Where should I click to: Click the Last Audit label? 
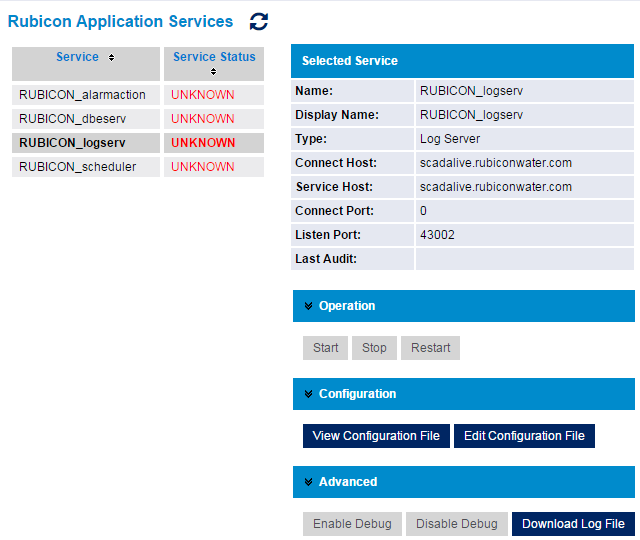coord(326,259)
